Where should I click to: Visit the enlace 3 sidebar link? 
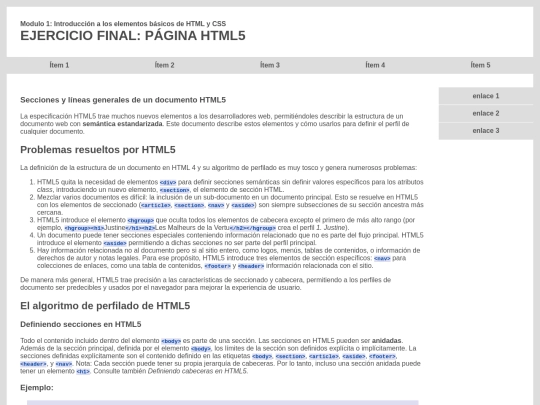(486, 131)
